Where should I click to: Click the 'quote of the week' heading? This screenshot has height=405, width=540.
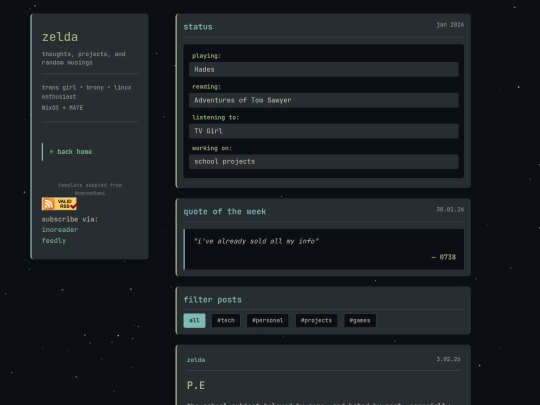(x=225, y=211)
